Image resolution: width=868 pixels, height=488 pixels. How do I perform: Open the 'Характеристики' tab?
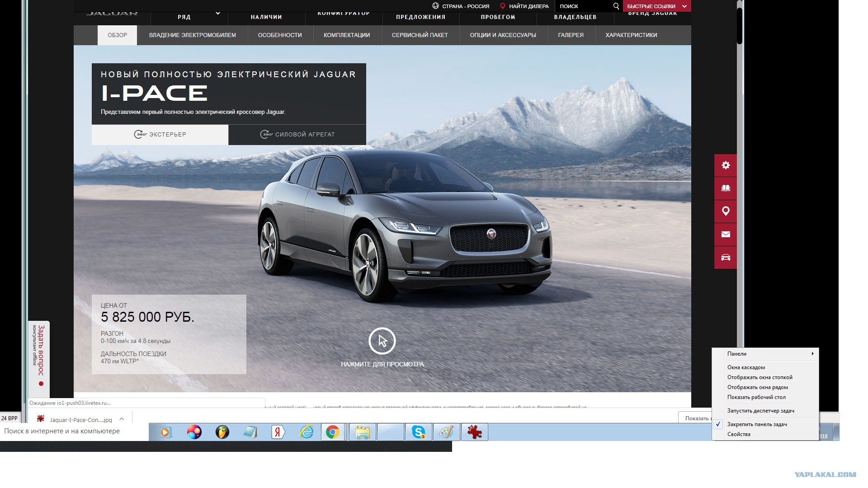(632, 35)
